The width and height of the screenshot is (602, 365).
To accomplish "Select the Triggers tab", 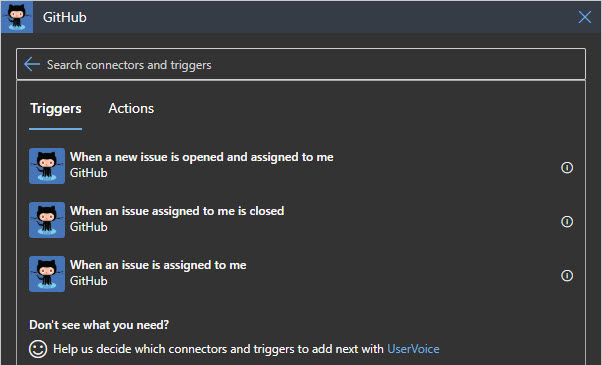I will [56, 109].
